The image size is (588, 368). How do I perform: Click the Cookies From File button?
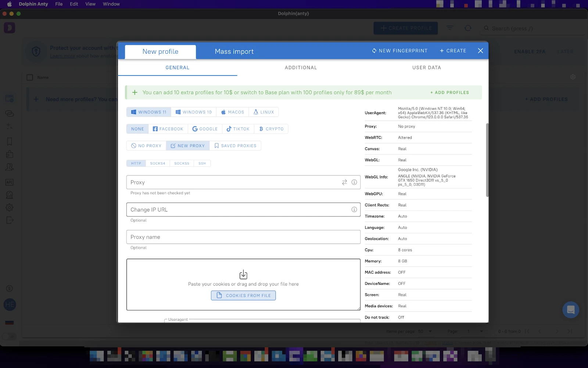click(x=243, y=295)
